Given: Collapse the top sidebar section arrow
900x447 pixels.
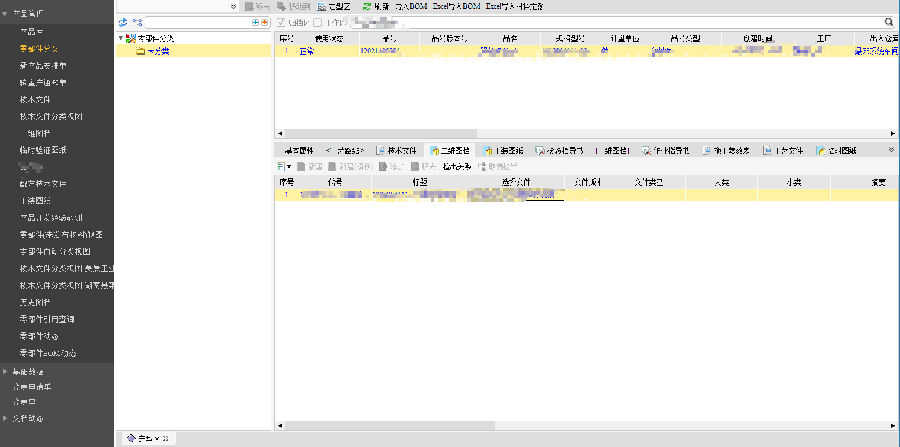Looking at the screenshot, I should tap(5, 13).
